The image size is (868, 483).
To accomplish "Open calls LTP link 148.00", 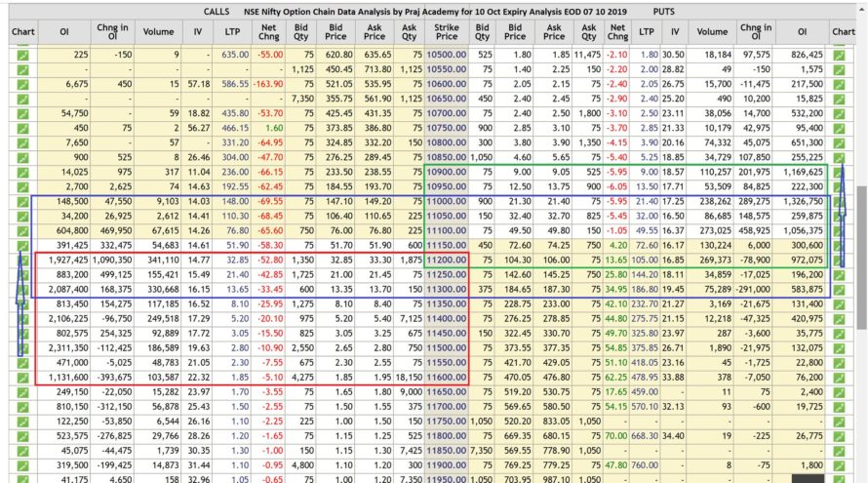I will (x=235, y=202).
